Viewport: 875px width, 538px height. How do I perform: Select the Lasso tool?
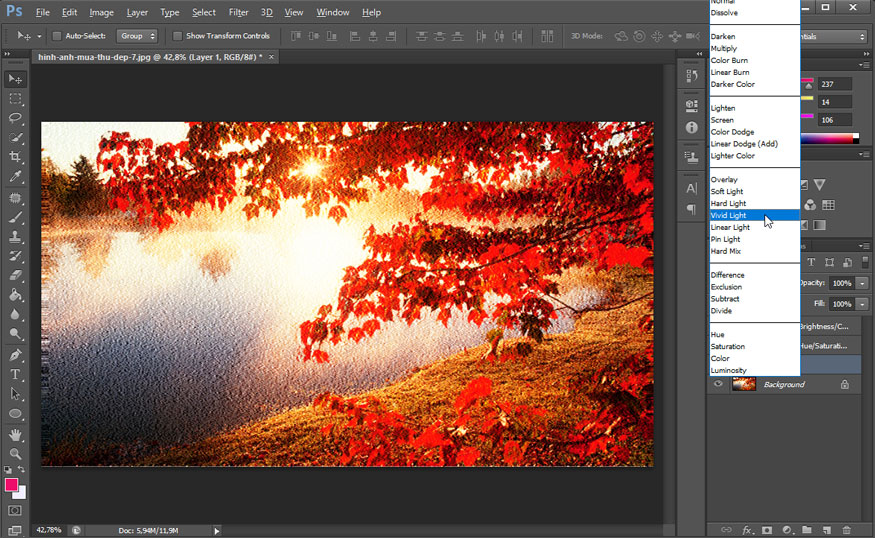click(x=15, y=118)
